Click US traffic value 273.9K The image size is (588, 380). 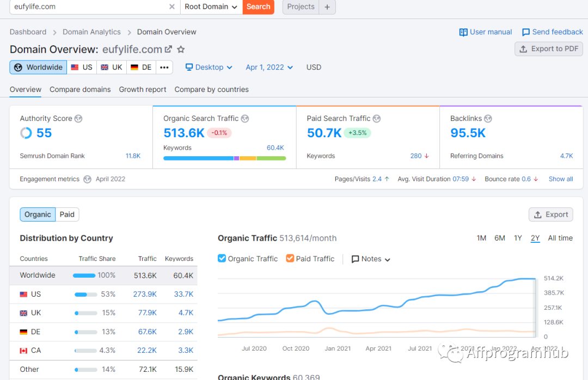pyautogui.click(x=145, y=295)
